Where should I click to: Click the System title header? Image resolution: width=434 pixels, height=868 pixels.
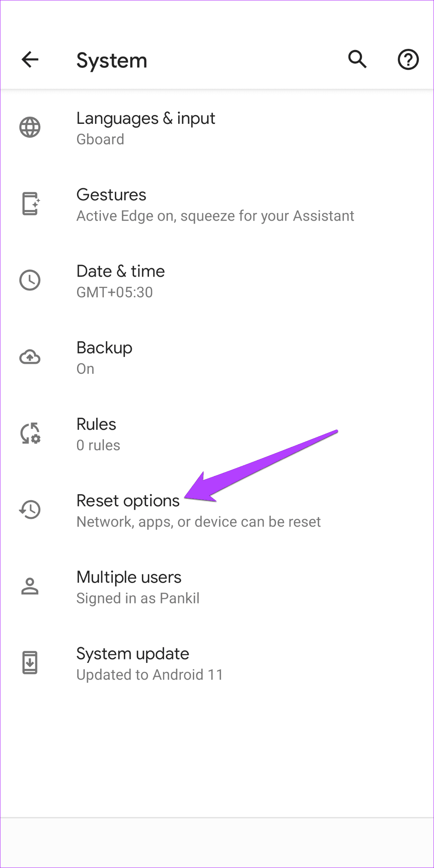[112, 60]
